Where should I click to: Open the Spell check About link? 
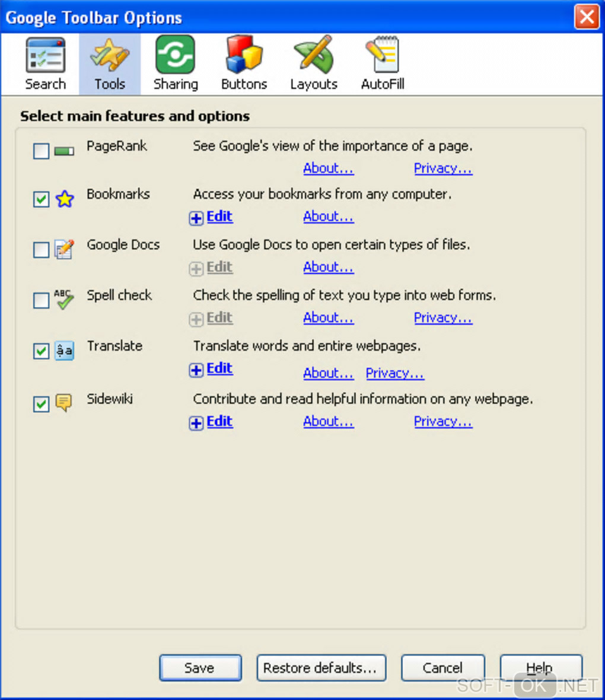[x=328, y=318]
